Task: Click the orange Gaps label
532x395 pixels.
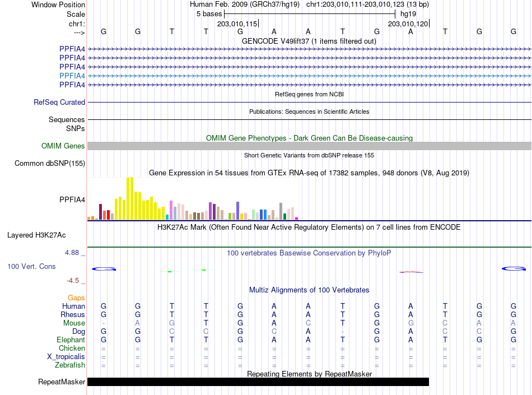Action: (76, 298)
